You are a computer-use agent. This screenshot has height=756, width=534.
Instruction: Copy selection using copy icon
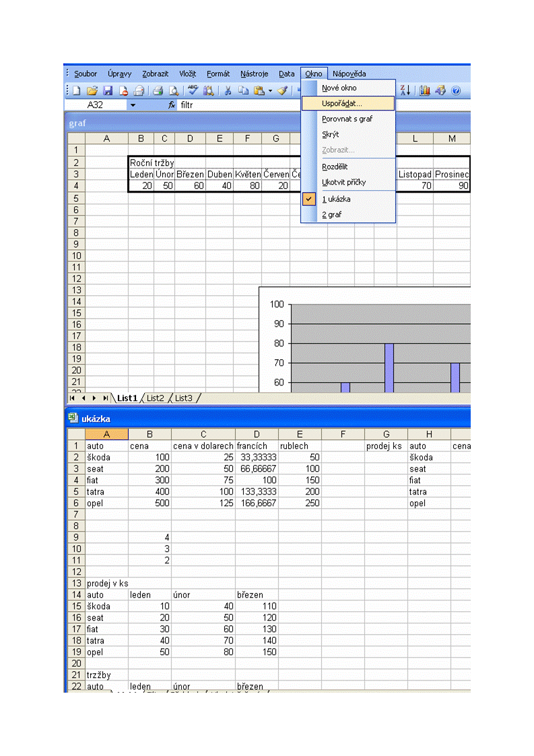243,90
